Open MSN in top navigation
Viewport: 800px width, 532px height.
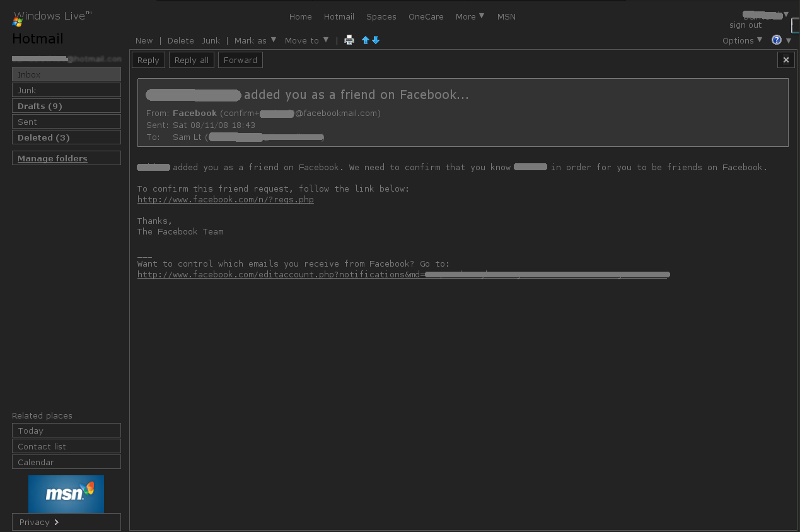tap(506, 17)
